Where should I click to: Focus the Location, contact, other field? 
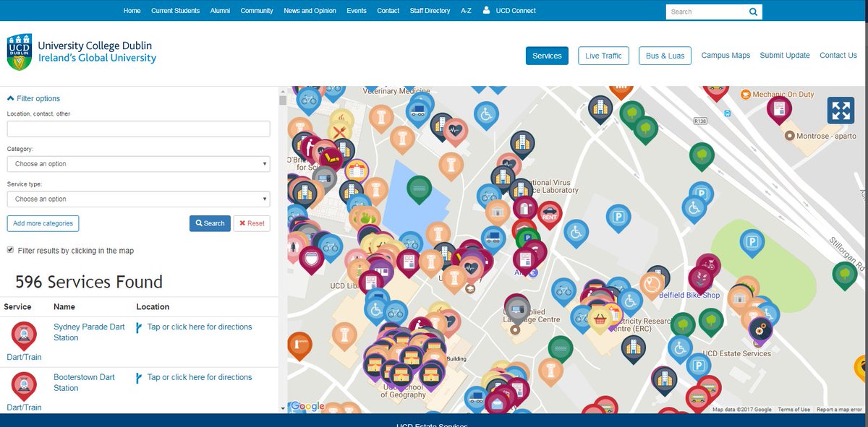click(x=138, y=129)
